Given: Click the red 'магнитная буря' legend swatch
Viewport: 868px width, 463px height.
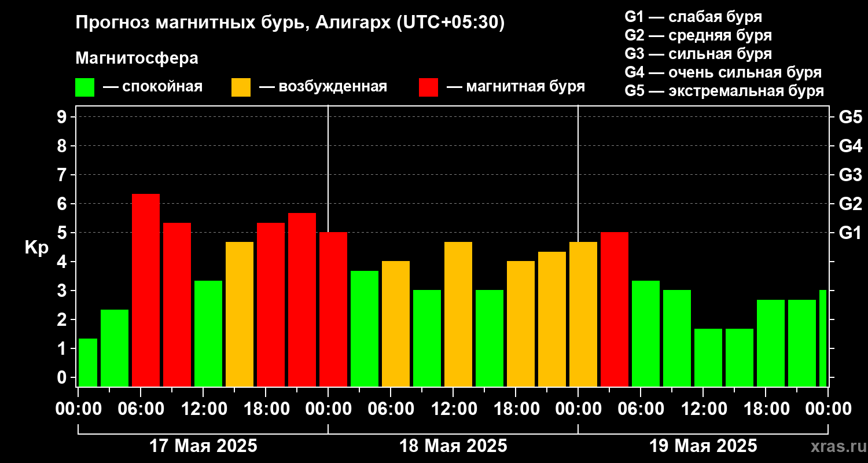Looking at the screenshot, I should coord(428,87).
